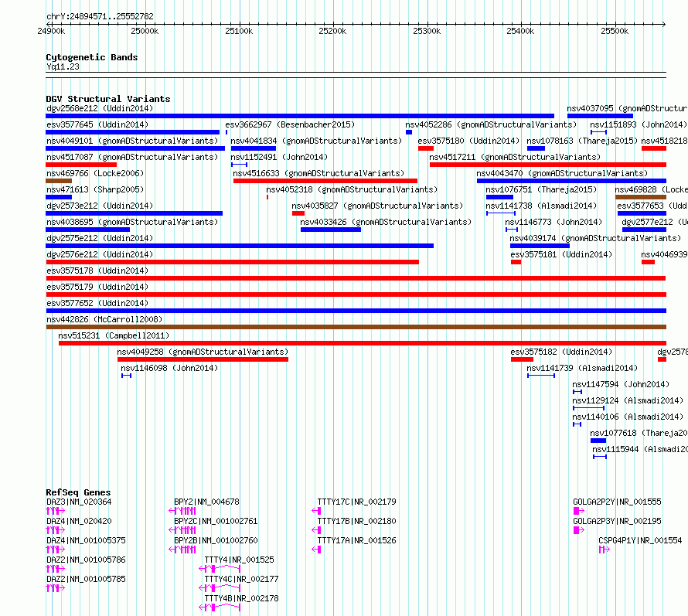Screen dimensions: 688x616
Task: Click the nsv1115944 variant marker
Action: point(600,457)
